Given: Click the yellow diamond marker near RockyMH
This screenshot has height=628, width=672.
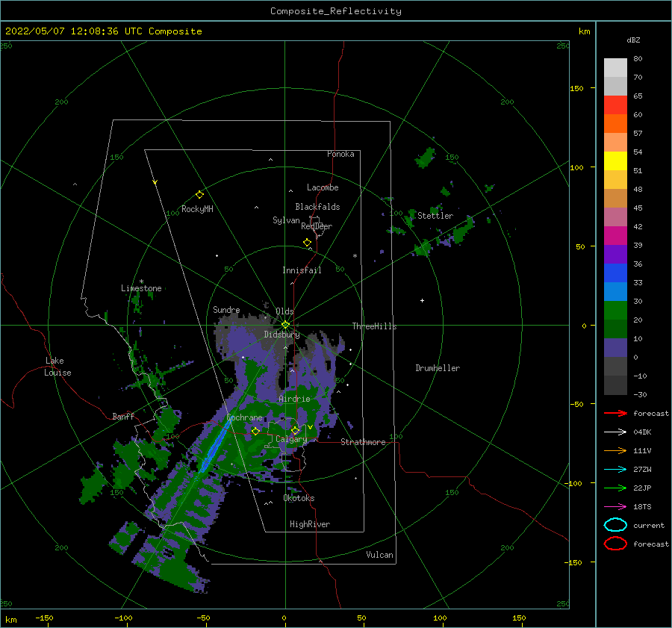Looking at the screenshot, I should [199, 195].
